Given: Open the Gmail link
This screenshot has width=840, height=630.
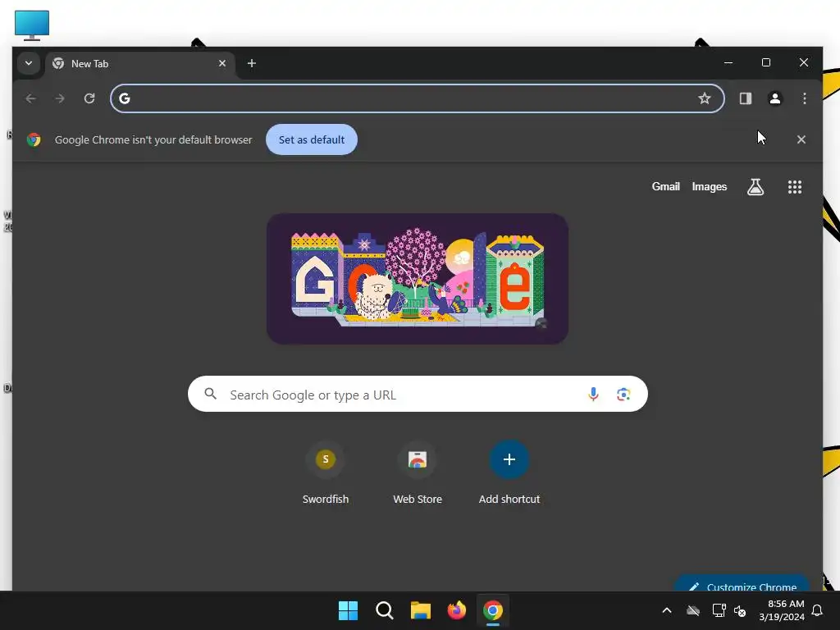Looking at the screenshot, I should tap(665, 187).
